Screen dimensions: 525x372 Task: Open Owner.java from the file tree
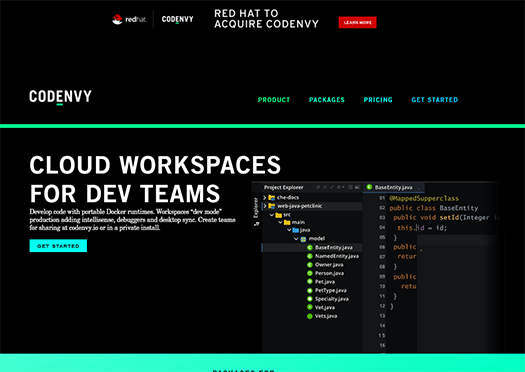coord(329,265)
